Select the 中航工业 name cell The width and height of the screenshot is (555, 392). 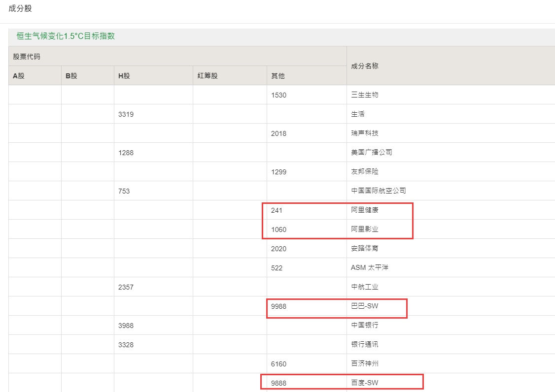coord(365,287)
